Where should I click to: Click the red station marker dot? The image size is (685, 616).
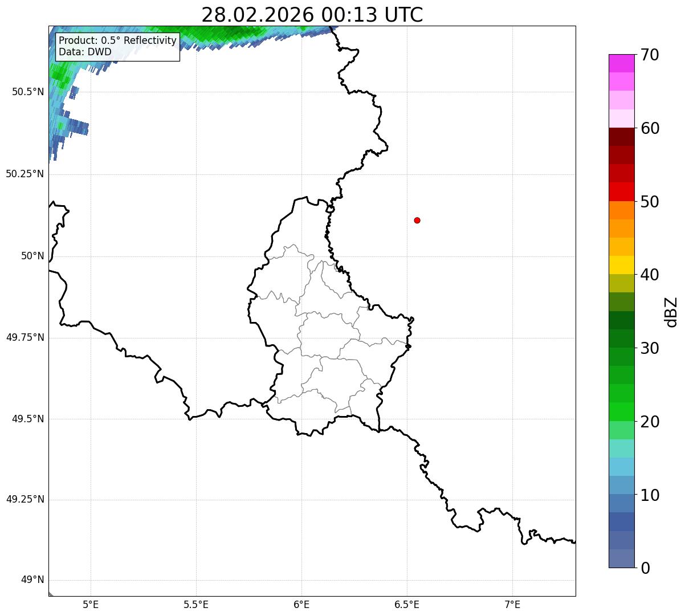pyautogui.click(x=417, y=220)
